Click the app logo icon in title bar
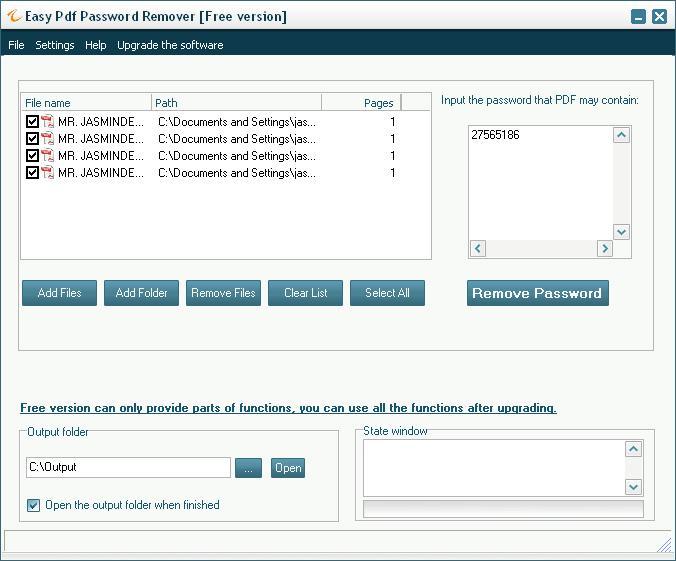Viewport: 676px width, 561px height. coord(14,16)
